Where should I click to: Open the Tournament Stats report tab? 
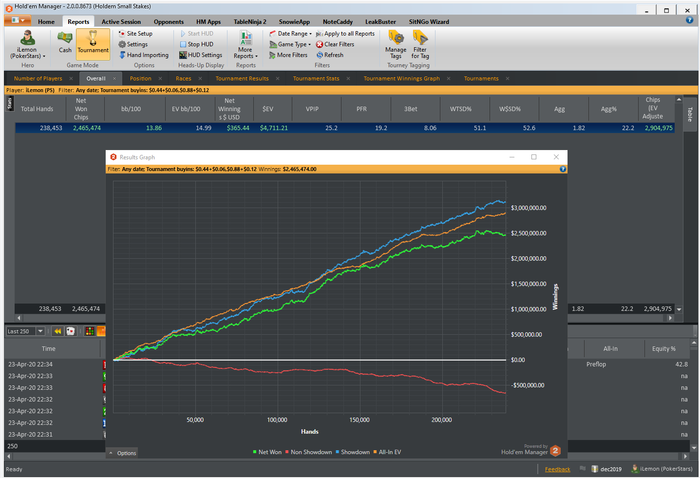(316, 78)
